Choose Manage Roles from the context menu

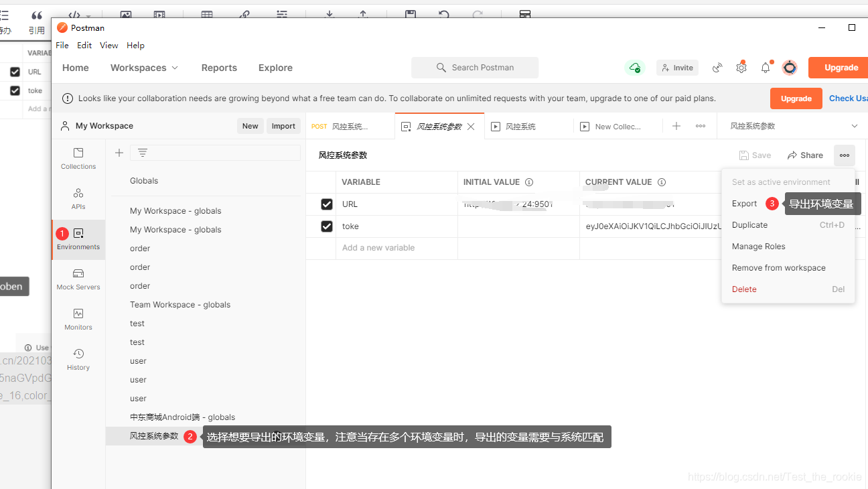(x=788, y=247)
